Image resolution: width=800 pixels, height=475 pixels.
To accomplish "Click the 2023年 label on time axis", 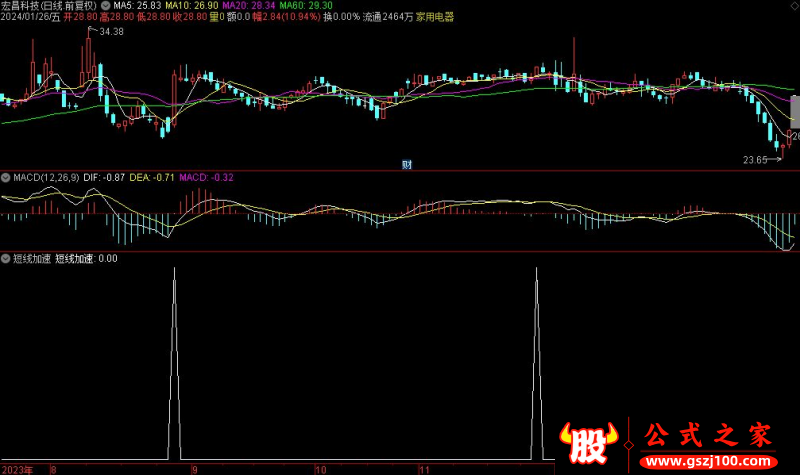I will click(17, 470).
